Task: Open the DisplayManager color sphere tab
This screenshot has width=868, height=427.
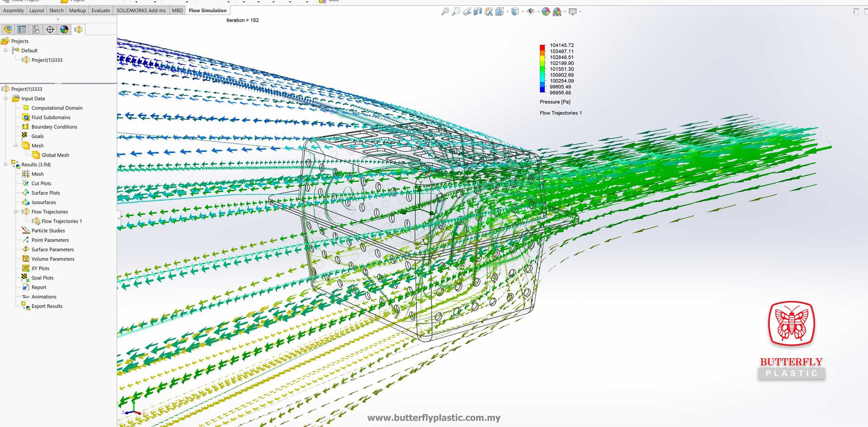Action: coord(64,30)
